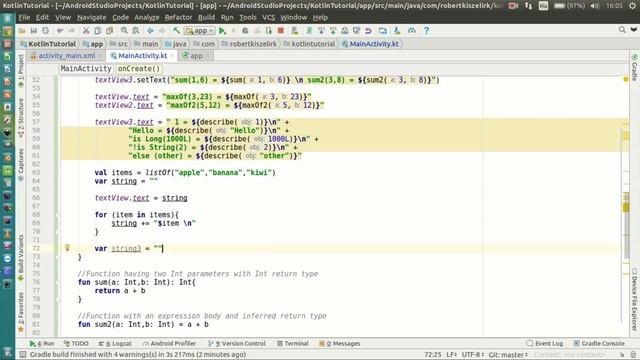The height and width of the screenshot is (360, 640).
Task: Toggle the Device File Explorer panel
Action: point(634,300)
